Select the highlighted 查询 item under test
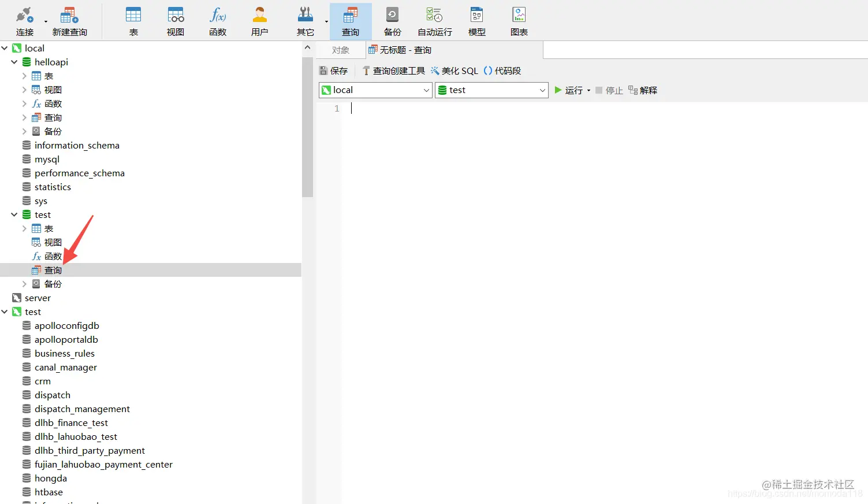Screen dimensions: 868x504 pos(151,270)
